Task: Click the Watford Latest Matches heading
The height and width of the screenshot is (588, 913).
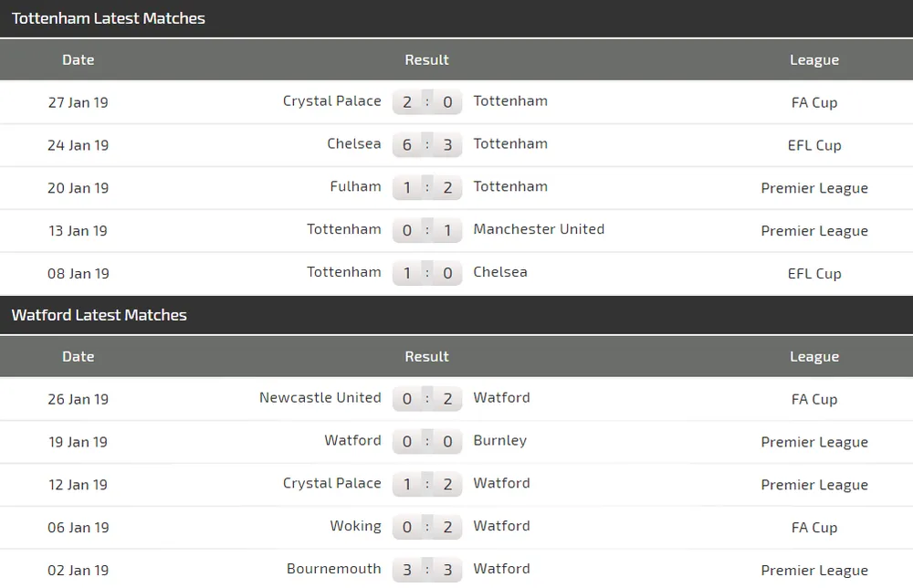Action: click(x=99, y=315)
